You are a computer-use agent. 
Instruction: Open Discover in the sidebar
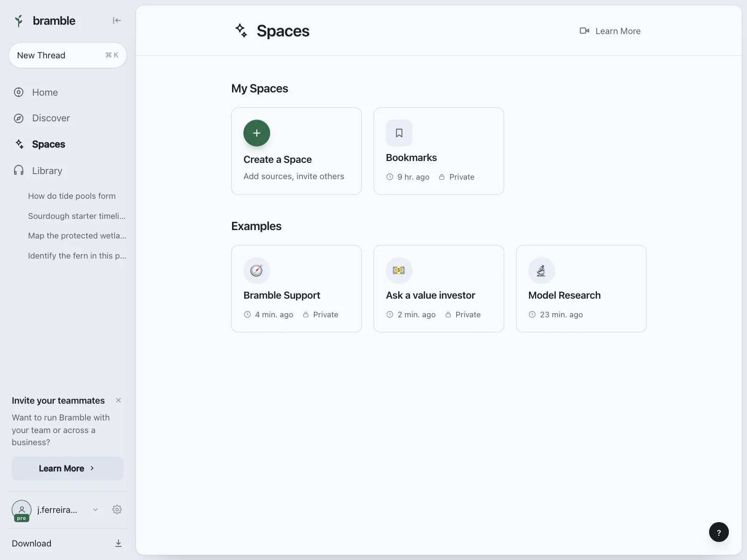pos(51,119)
